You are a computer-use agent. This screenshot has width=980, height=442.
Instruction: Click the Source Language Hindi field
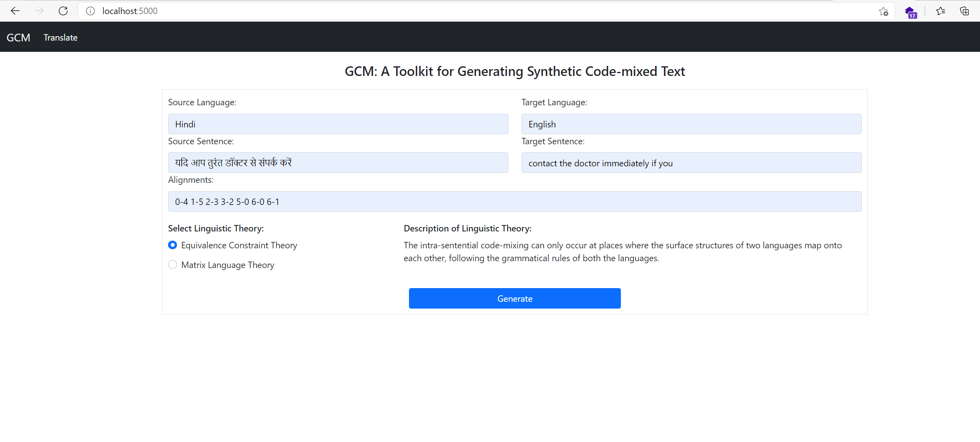click(338, 124)
